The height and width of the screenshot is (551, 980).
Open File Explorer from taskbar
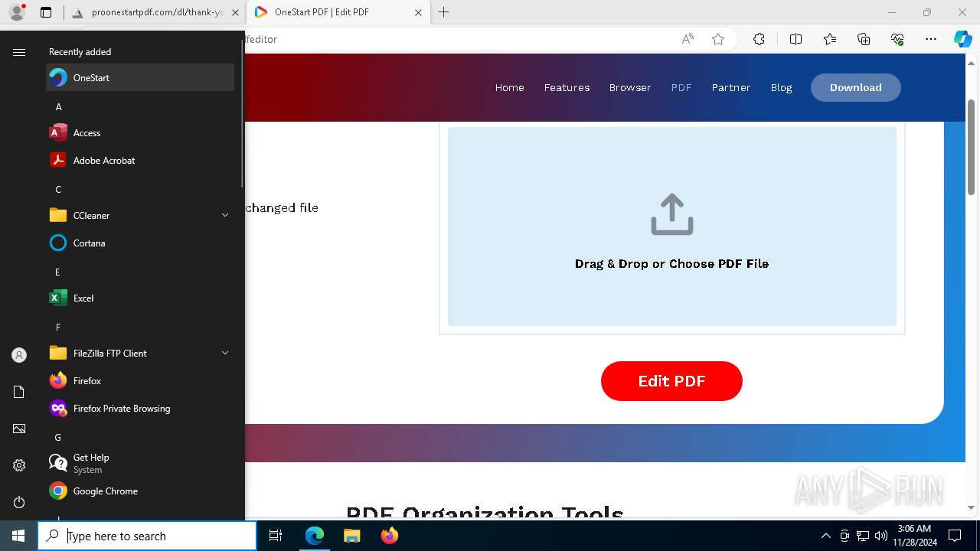point(352,536)
